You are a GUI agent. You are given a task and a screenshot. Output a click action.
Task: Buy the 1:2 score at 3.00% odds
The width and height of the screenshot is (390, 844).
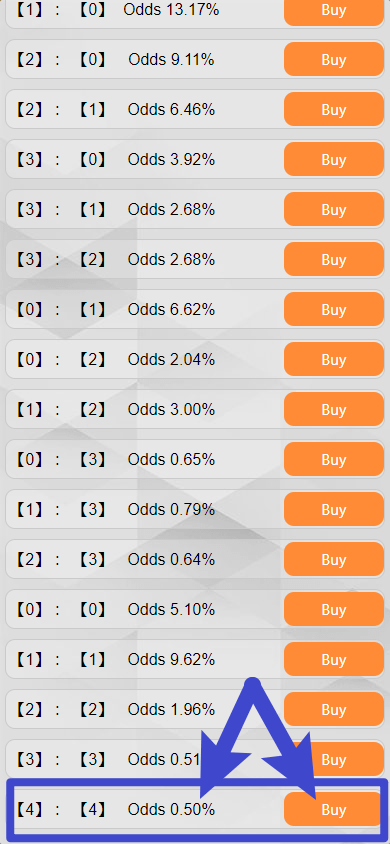coord(334,410)
